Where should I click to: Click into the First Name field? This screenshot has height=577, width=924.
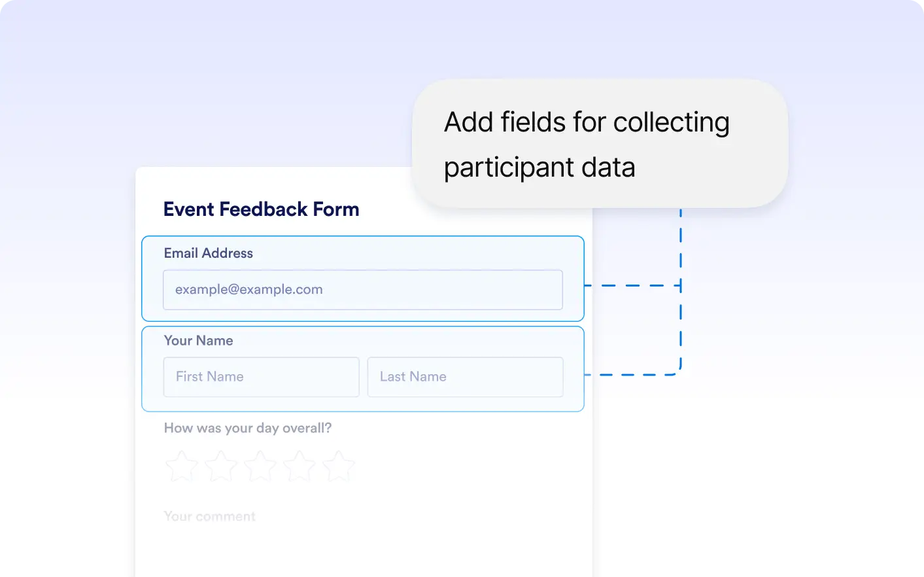(x=262, y=377)
